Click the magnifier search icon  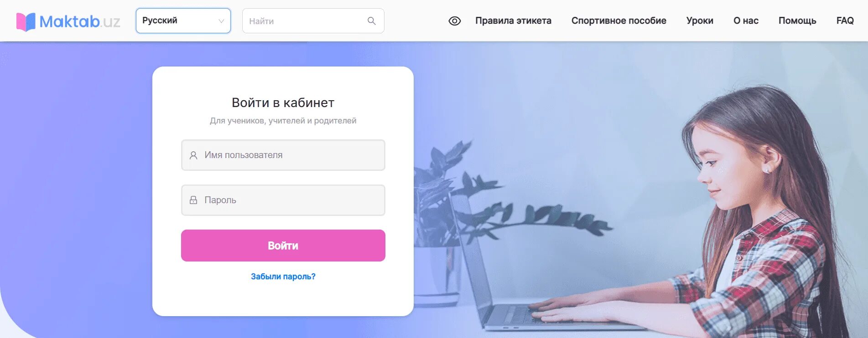pos(372,21)
